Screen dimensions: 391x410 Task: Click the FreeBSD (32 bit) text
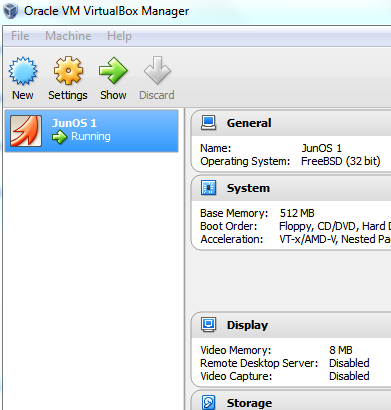click(x=341, y=161)
